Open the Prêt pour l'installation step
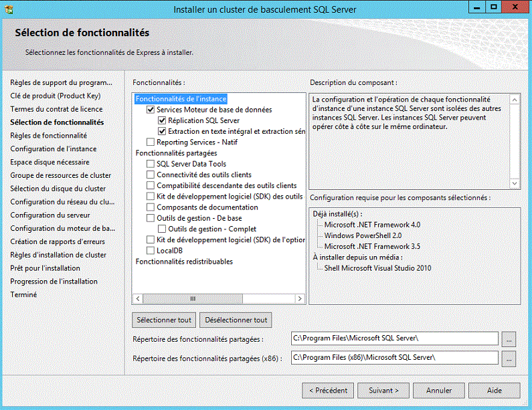This screenshot has width=532, height=410. [45, 268]
